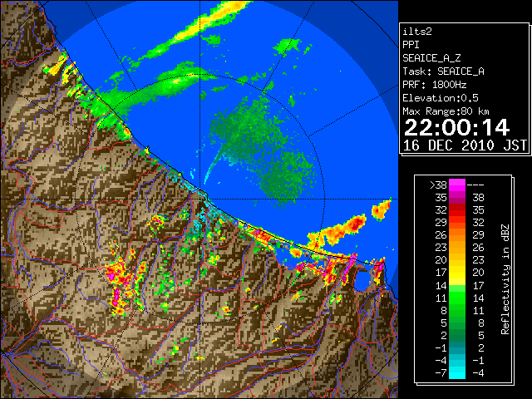Viewport: 532px width, 399px height.
Task: Select the yellow 17 dBZ legend swatch
Action: point(457,273)
